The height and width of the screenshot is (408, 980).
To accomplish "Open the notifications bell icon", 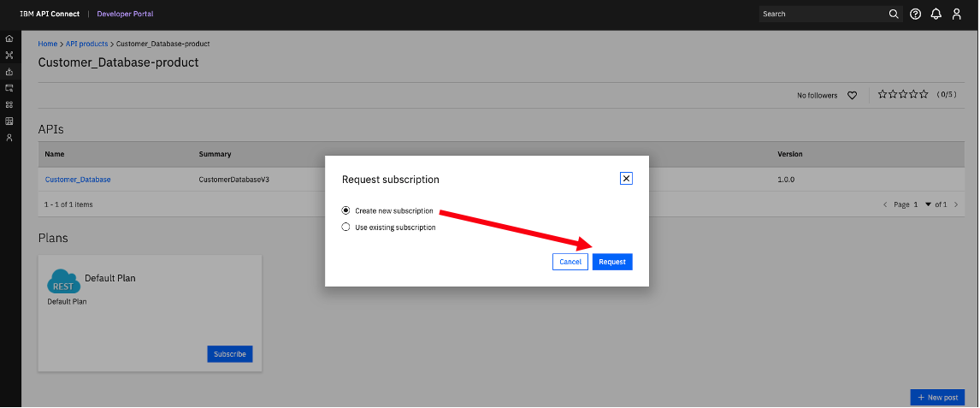I will (x=936, y=14).
